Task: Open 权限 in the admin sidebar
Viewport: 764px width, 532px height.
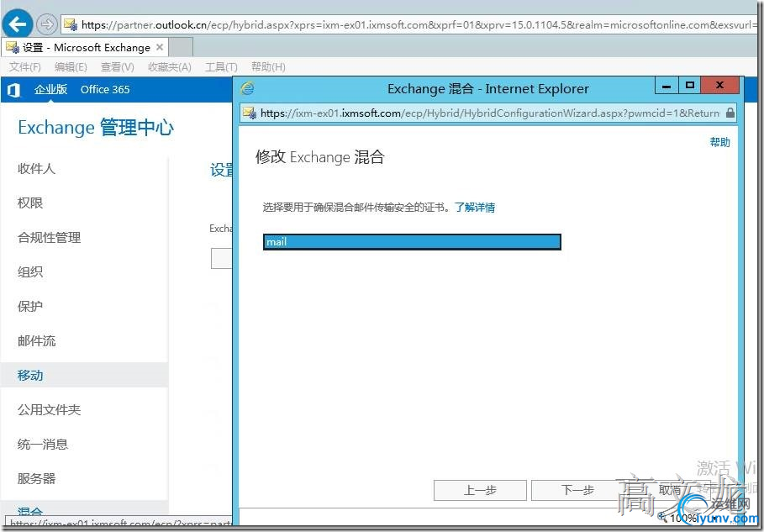Action: (x=30, y=203)
